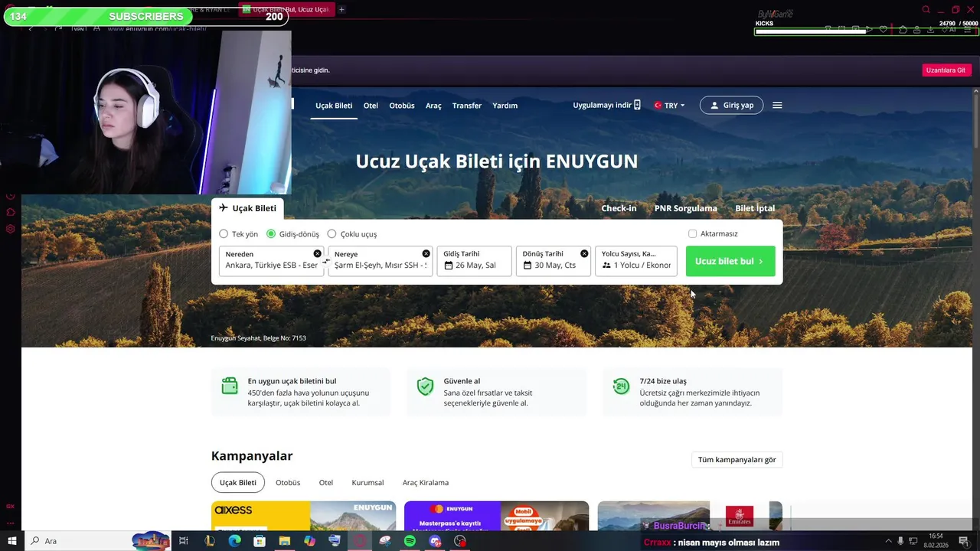Launch Microsoft Edge from taskbar
This screenshot has height=551, width=980.
234,541
